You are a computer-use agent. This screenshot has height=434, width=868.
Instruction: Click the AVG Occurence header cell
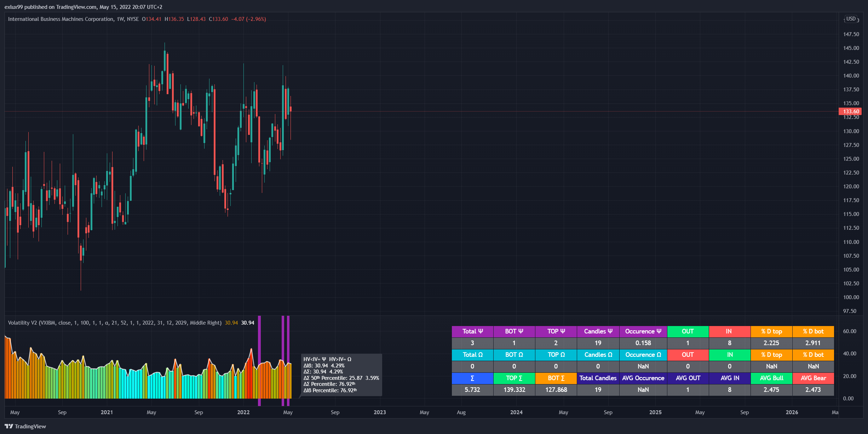[x=643, y=378]
